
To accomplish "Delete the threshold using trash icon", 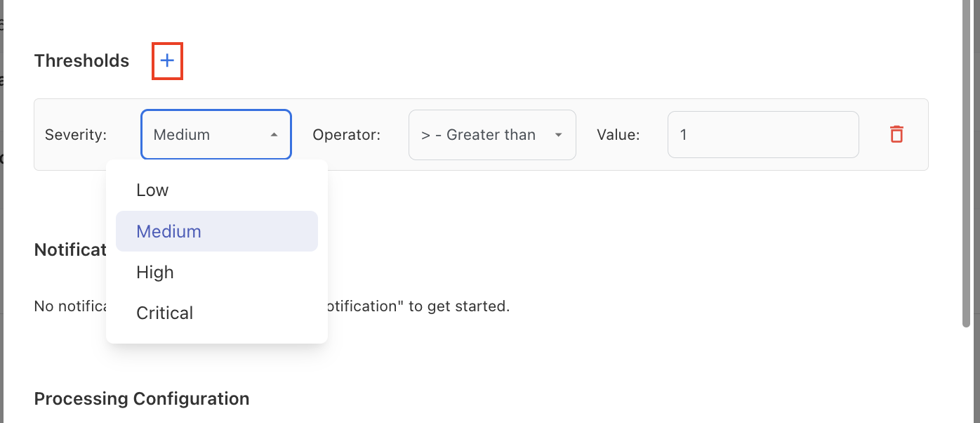I will coord(896,134).
